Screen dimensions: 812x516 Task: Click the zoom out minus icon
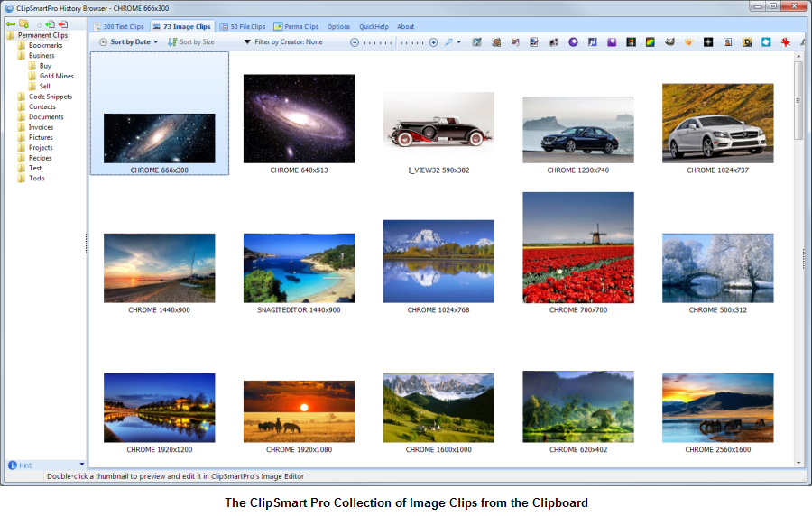[x=355, y=42]
